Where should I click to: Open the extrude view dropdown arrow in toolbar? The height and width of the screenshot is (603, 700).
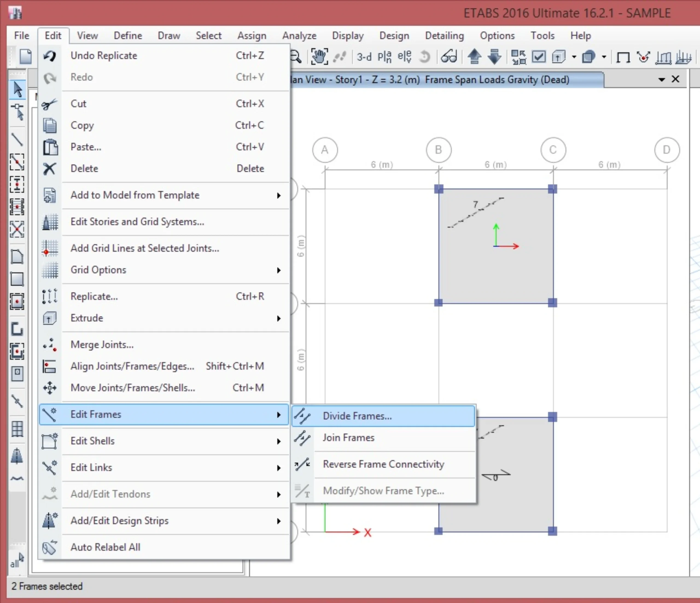[x=574, y=57]
